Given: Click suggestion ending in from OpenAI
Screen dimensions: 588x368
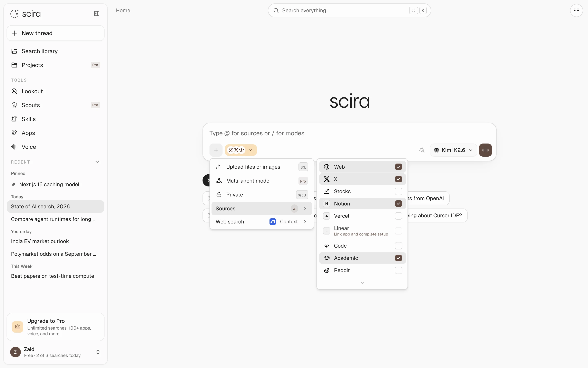Looking at the screenshot, I should point(428,198).
